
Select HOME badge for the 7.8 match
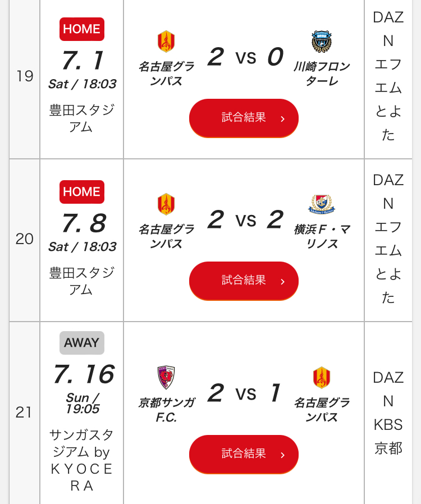tap(81, 192)
